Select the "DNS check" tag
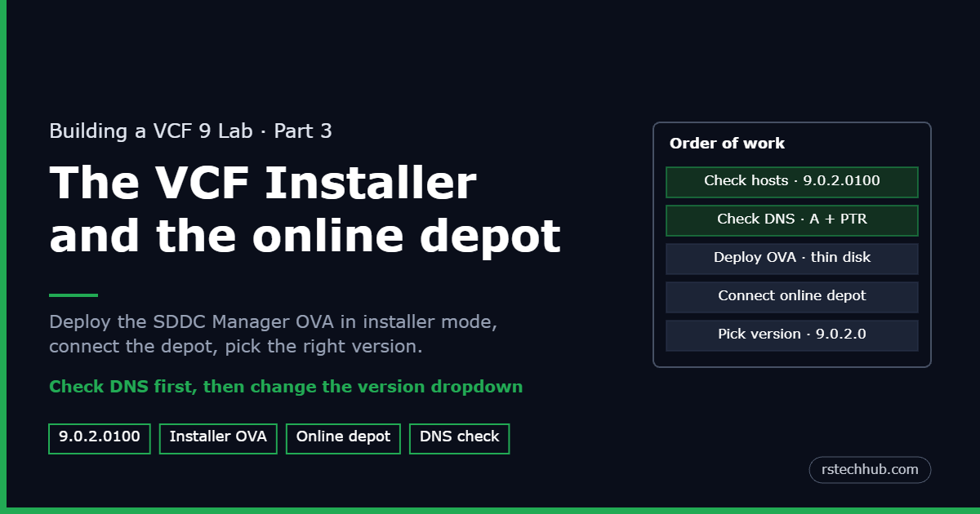The image size is (980, 514). coord(459,438)
